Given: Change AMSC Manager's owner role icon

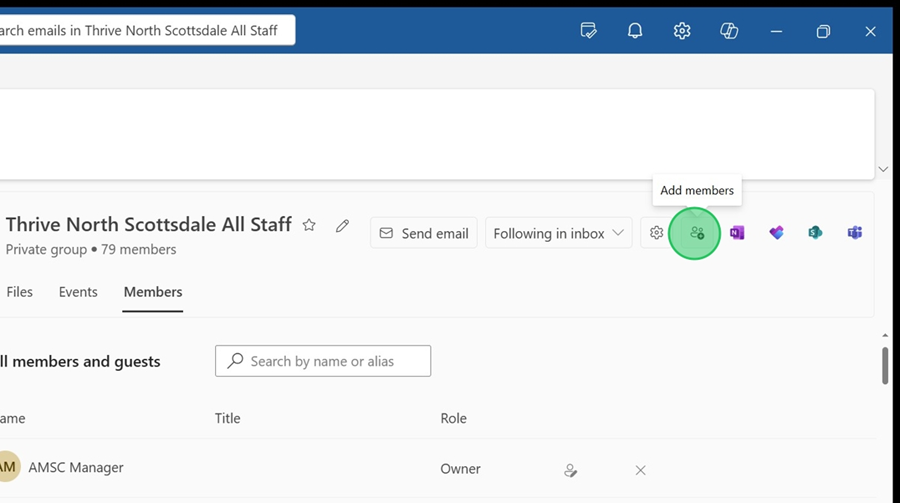Looking at the screenshot, I should point(570,470).
